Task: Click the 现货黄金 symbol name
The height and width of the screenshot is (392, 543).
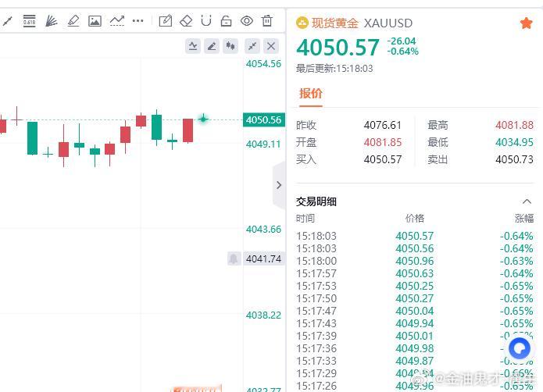Action: [x=335, y=23]
